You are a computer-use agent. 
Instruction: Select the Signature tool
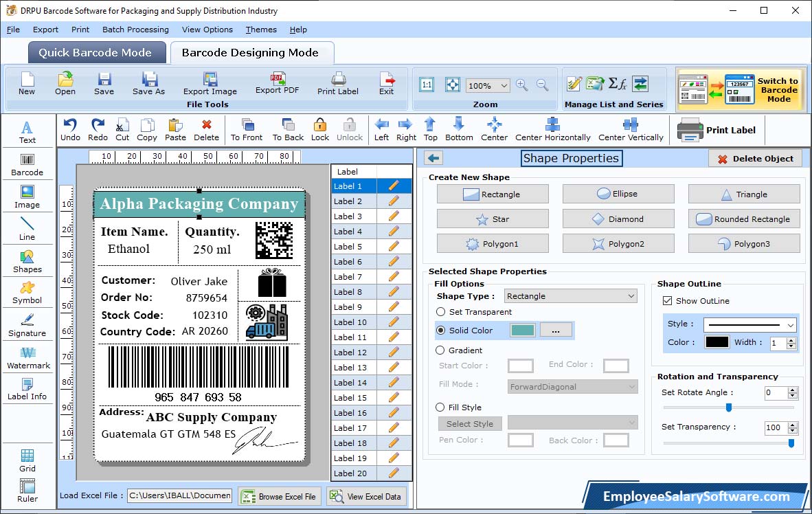point(27,326)
